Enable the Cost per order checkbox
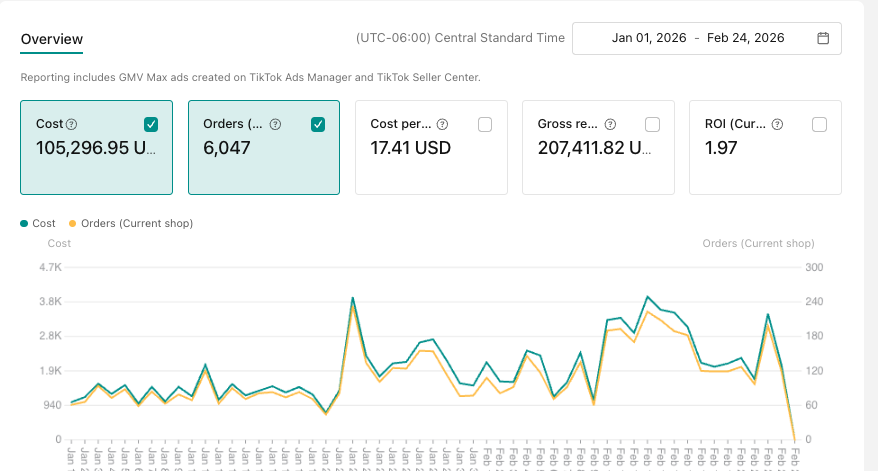 pyautogui.click(x=485, y=124)
